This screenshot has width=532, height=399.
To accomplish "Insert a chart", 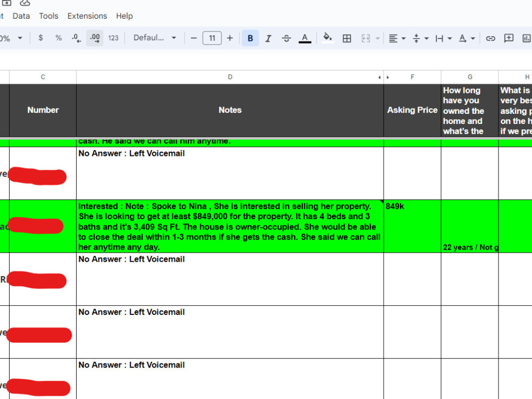I will [526, 38].
